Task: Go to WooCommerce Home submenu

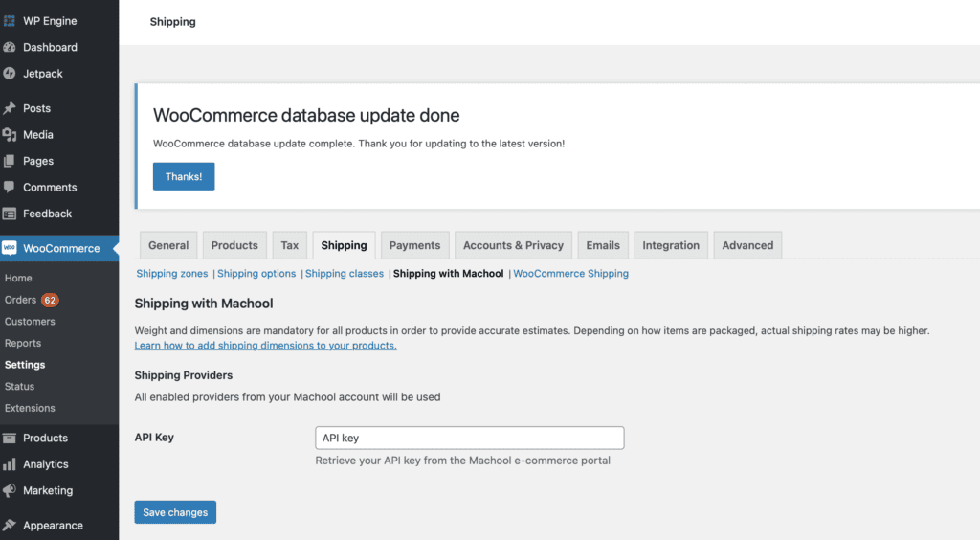Action: pos(18,278)
